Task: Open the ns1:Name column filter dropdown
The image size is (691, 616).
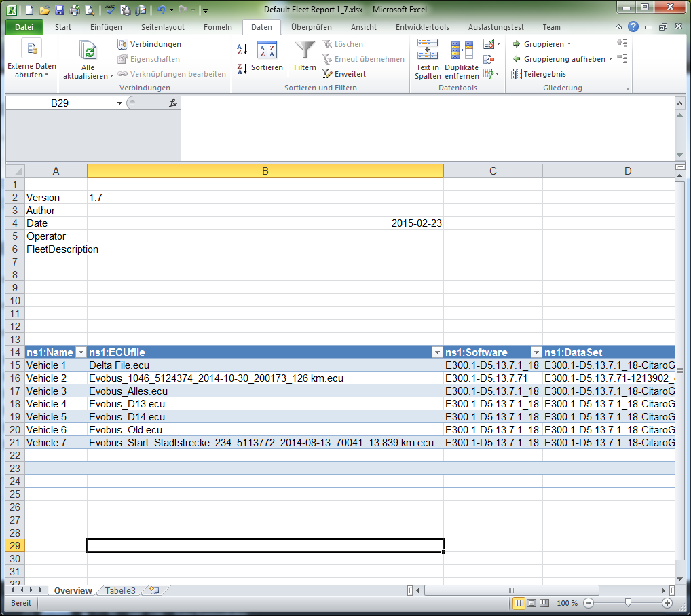Action: (81, 352)
